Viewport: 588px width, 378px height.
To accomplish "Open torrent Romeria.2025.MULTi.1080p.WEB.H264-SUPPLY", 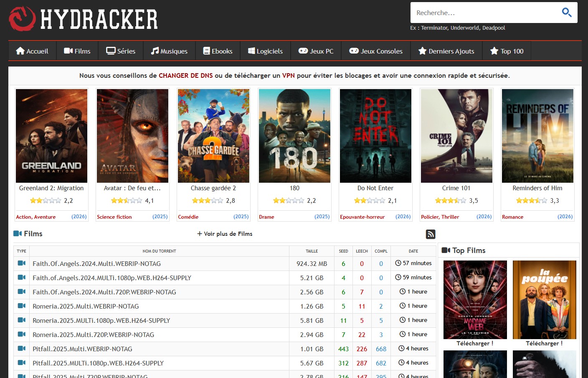I will click(x=101, y=321).
